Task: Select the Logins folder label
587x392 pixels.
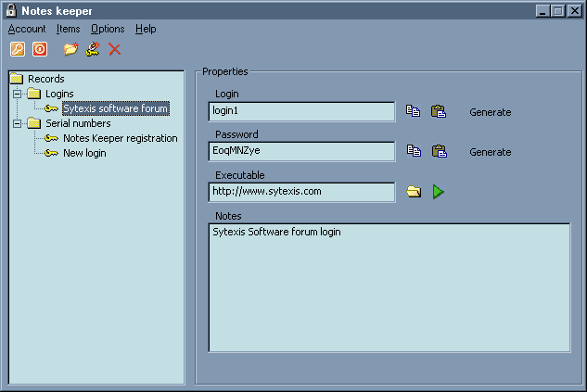Action: click(59, 94)
